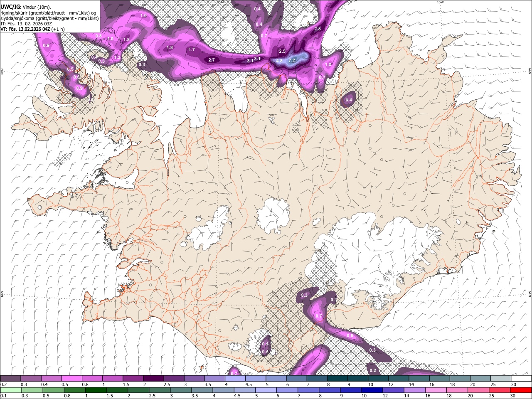Click the 15W longitude label at the top

point(440,2)
